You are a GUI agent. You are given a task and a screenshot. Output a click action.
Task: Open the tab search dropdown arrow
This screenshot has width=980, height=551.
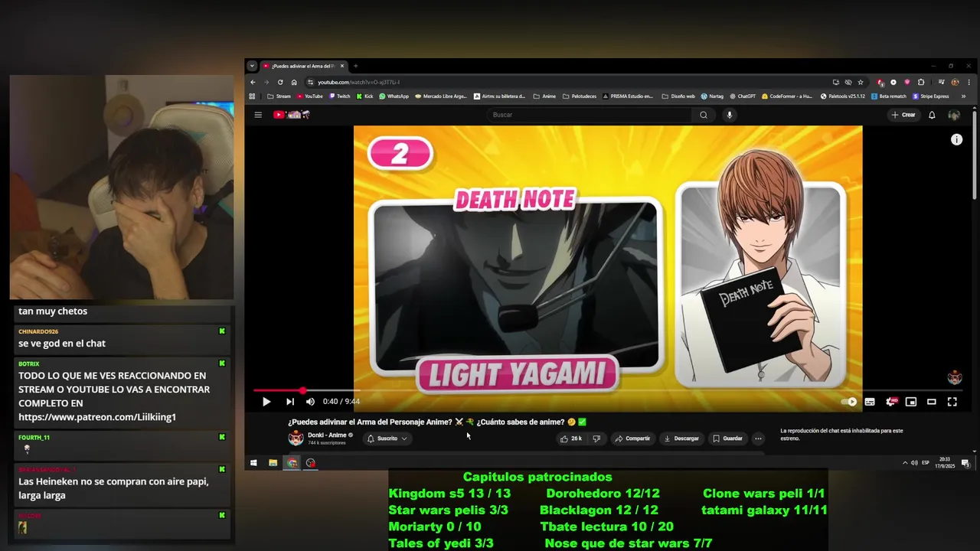(252, 66)
